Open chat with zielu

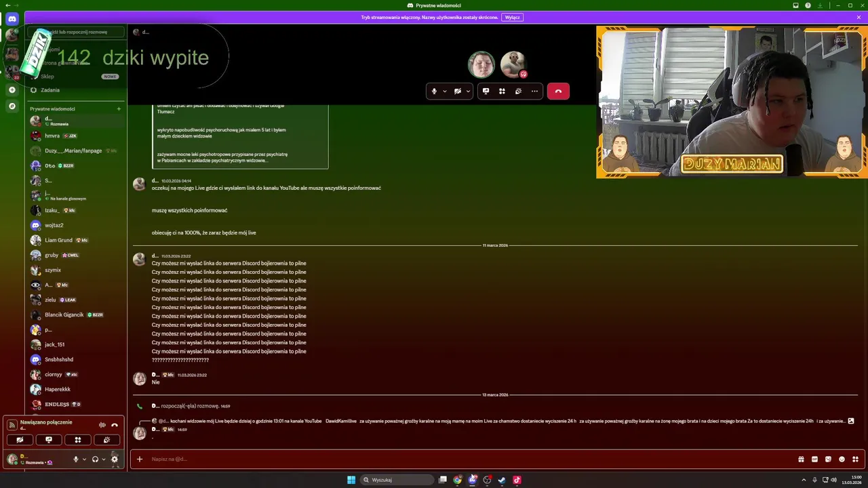76,300
